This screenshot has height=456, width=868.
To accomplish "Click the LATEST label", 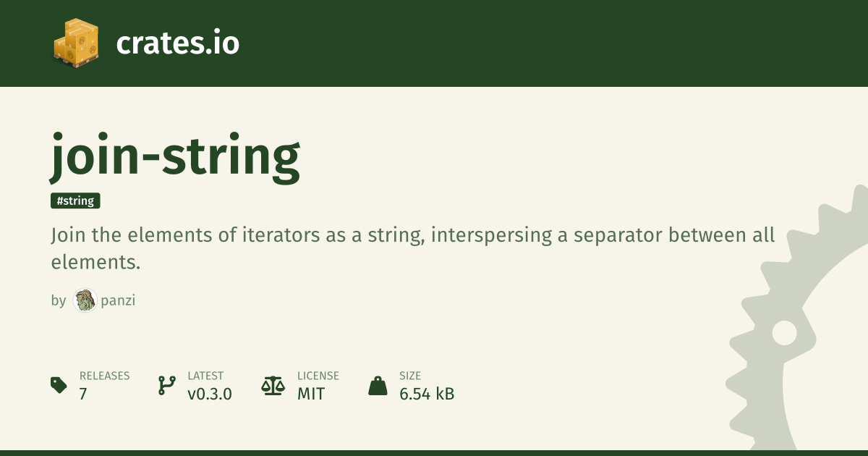I will pyautogui.click(x=205, y=376).
